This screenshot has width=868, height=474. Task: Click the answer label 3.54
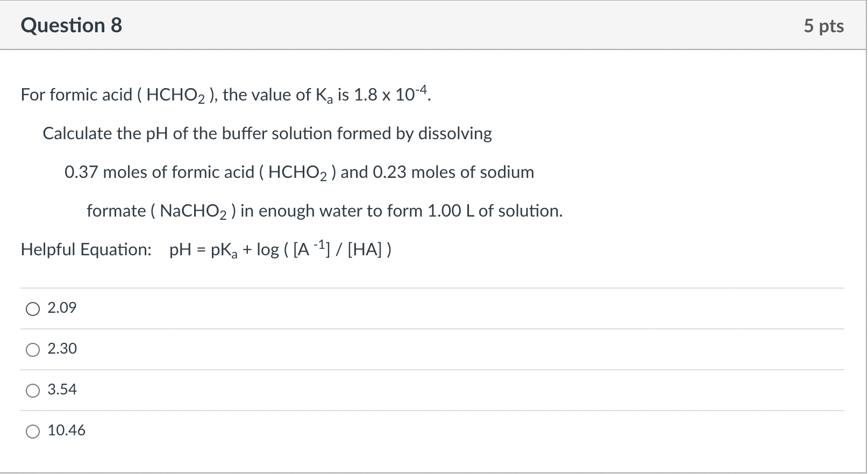(61, 389)
